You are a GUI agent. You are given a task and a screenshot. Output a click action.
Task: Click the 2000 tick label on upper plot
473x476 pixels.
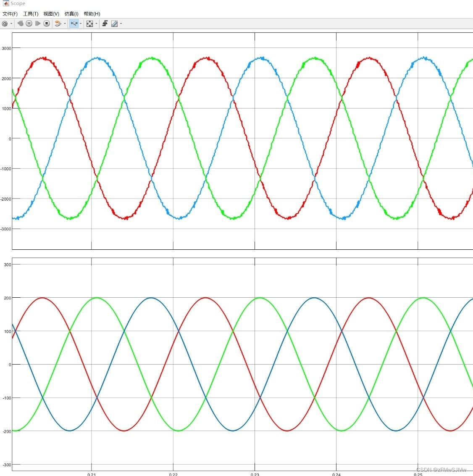tap(6, 78)
